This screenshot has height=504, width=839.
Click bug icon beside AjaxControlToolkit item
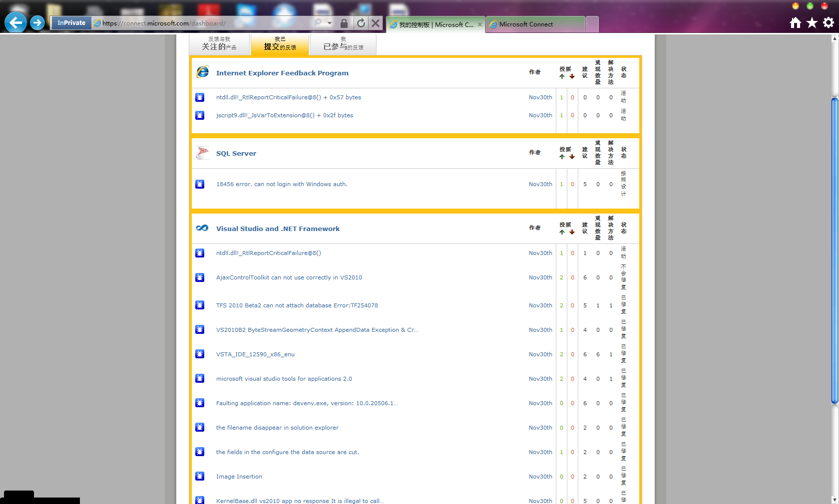pos(200,277)
